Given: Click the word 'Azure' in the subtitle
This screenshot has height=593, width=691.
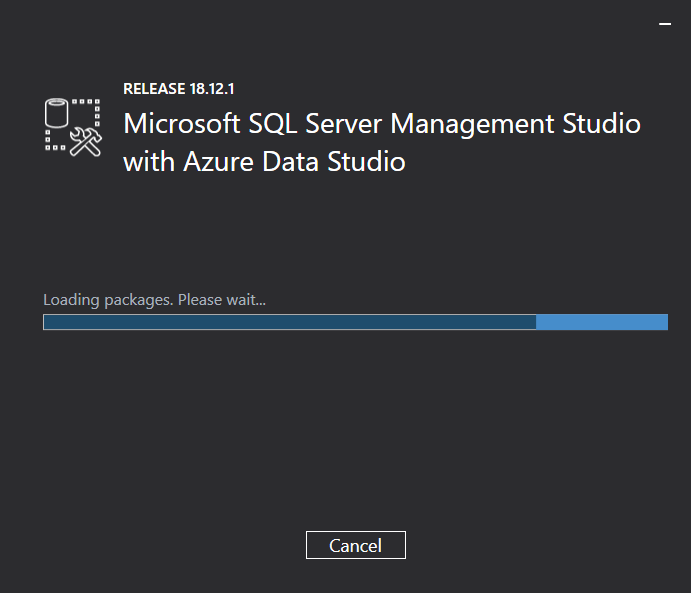Looking at the screenshot, I should (x=216, y=161).
